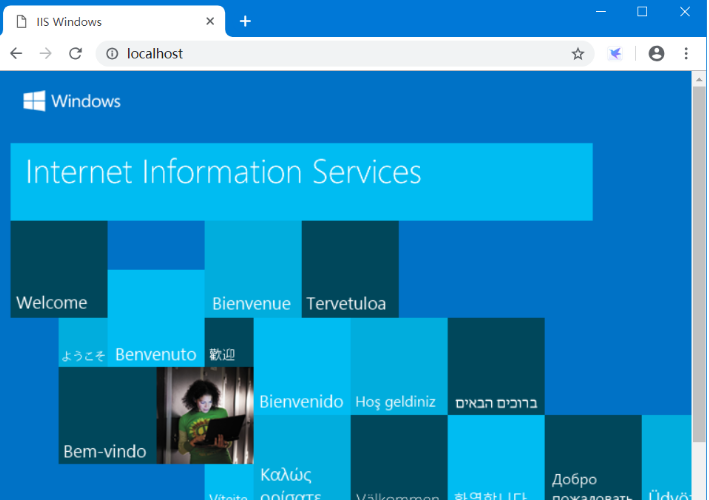Viewport: 709px width, 500px height.
Task: Click the woman with laptop photo
Action: pos(205,415)
